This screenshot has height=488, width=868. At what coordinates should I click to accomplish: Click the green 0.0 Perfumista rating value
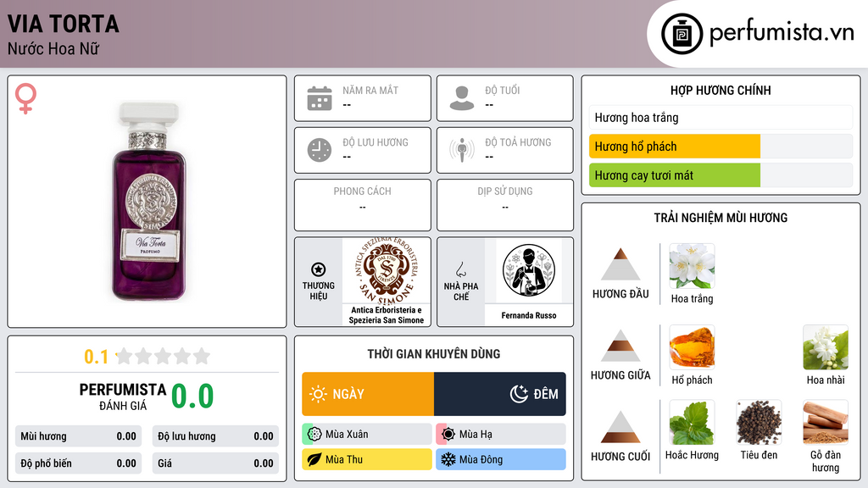[192, 396]
